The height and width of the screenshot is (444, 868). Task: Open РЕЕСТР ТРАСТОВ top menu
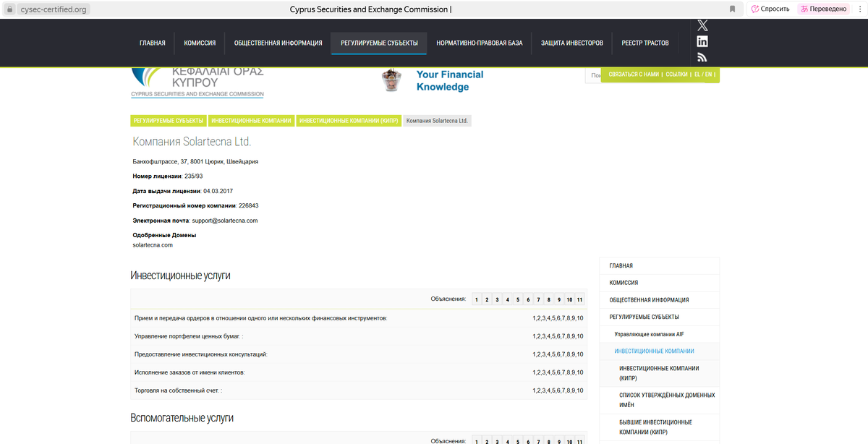(645, 43)
